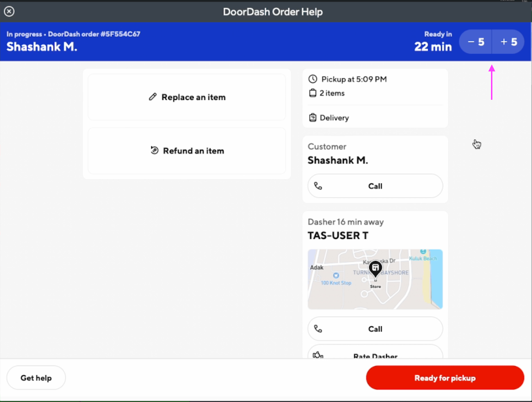
Task: Click the Rate Dasher button
Action: (375, 352)
